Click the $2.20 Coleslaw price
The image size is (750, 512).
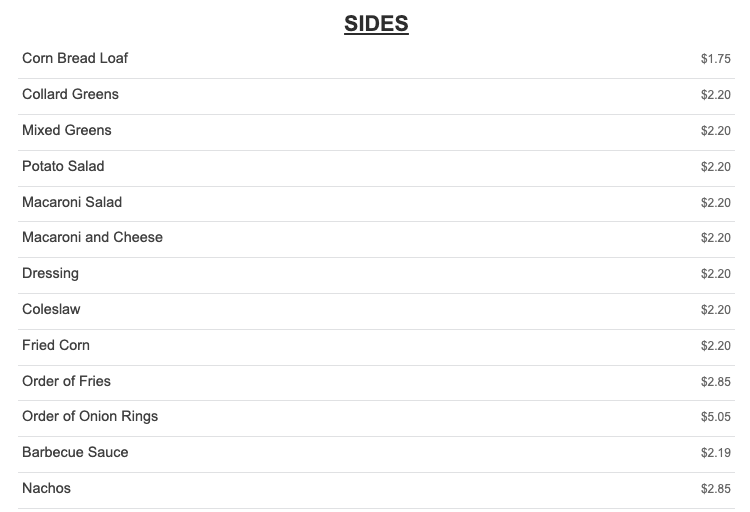(x=716, y=310)
